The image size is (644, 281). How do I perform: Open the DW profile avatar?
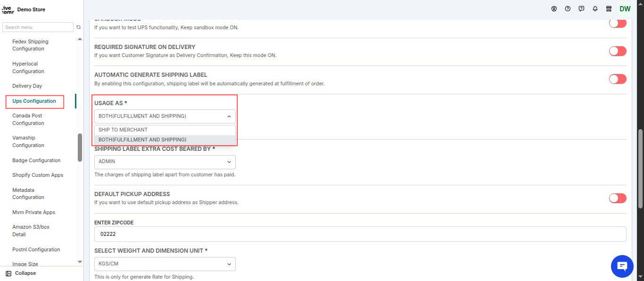click(625, 9)
